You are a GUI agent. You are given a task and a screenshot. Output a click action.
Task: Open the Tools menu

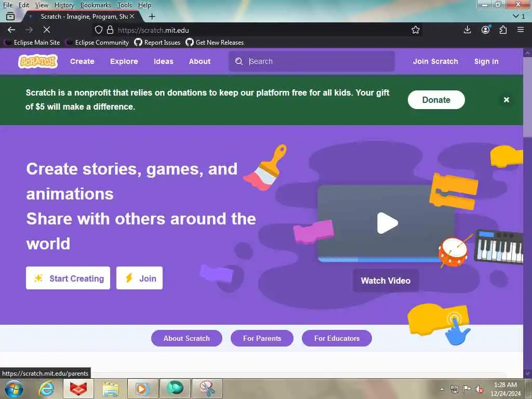(125, 5)
